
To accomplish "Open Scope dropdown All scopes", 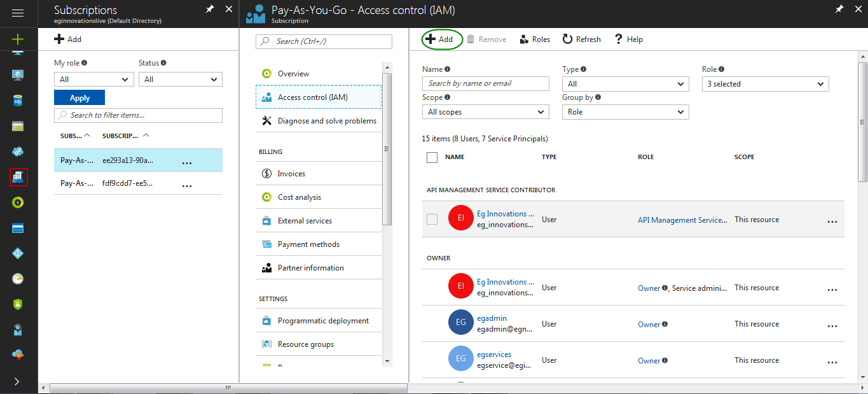I will point(485,112).
